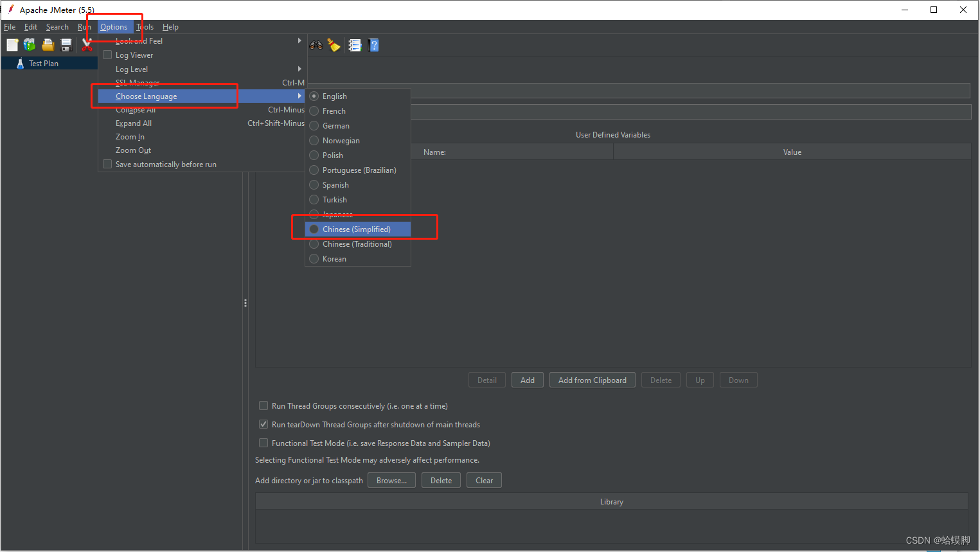Click the Detail button
The image size is (980, 552).
487,380
